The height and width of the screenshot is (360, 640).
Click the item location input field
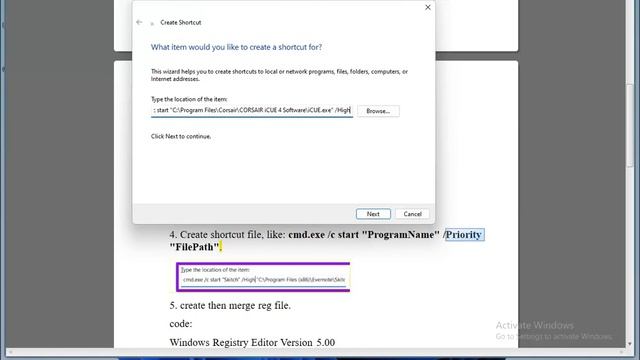pos(252,111)
